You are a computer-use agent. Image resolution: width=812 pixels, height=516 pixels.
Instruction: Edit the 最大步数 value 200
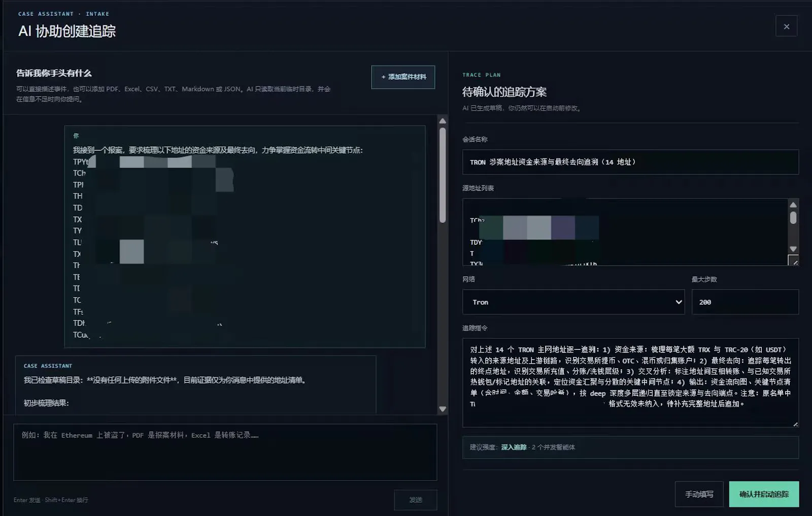coord(745,302)
